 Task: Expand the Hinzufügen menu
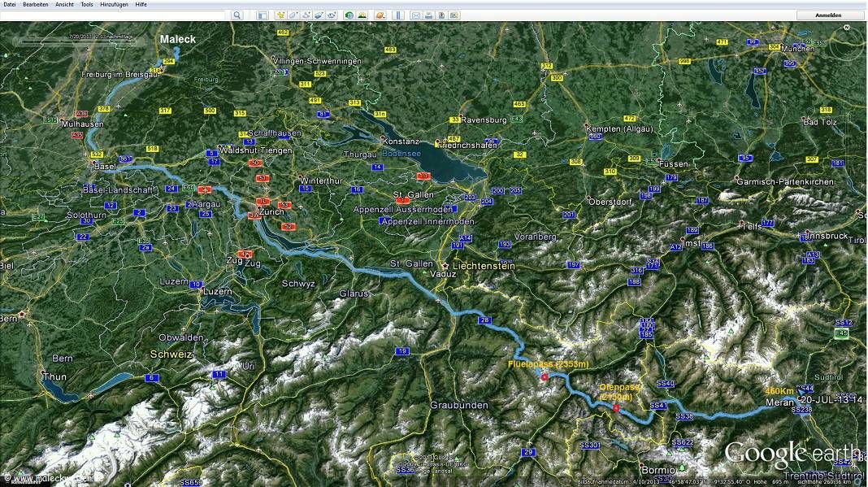[x=113, y=4]
